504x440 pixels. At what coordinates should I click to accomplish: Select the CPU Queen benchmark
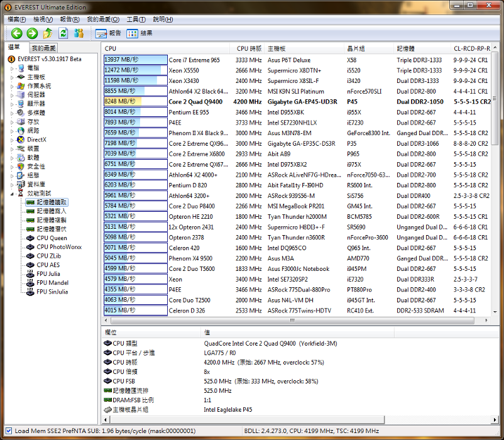click(x=52, y=238)
